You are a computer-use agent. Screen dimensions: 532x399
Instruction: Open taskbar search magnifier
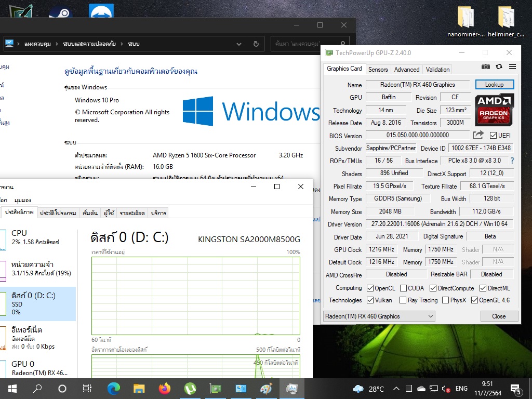point(37,389)
